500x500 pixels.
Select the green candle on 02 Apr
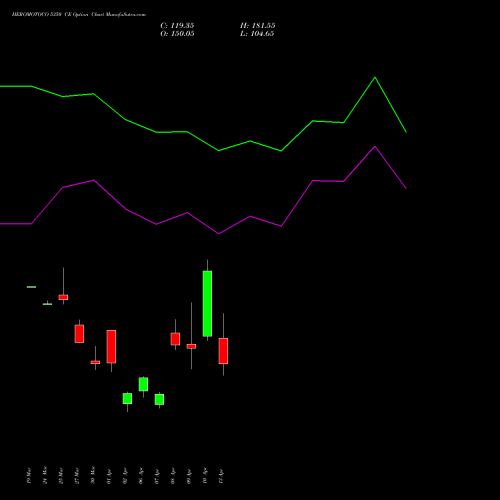127,398
